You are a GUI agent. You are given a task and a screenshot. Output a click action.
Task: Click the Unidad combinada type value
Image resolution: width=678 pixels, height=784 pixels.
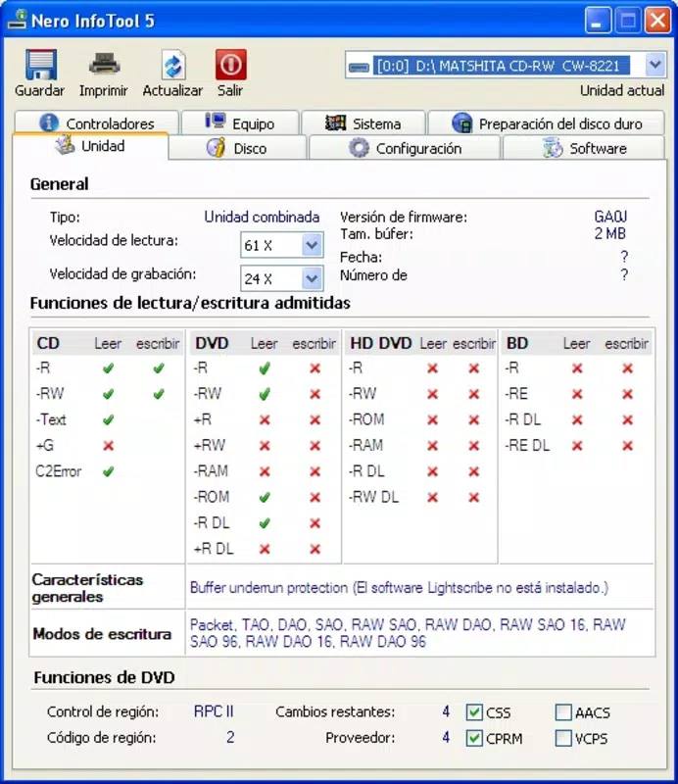(262, 217)
